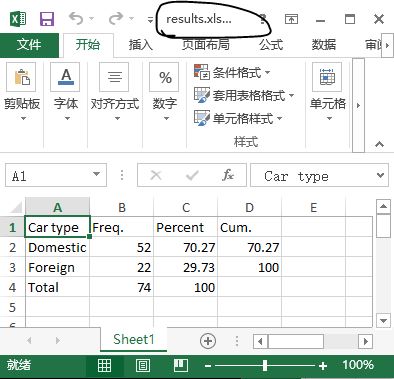Open Insert Function fx dialog
This screenshot has width=394, height=379.
tap(228, 174)
